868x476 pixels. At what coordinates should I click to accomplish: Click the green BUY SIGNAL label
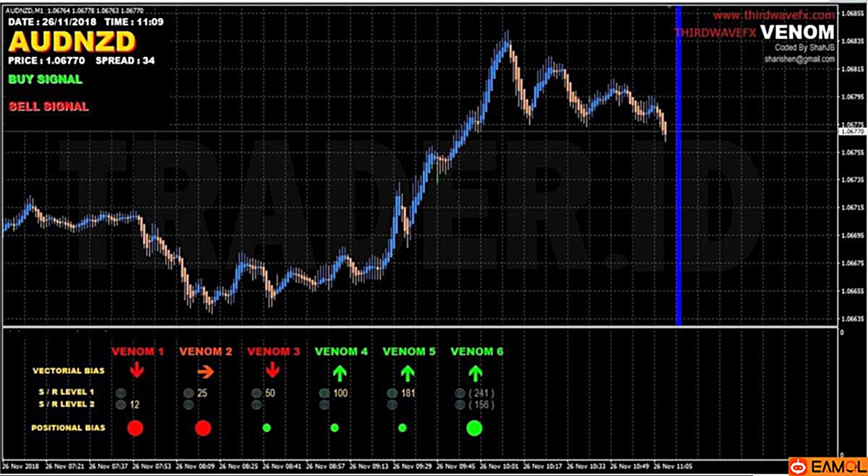coord(46,80)
